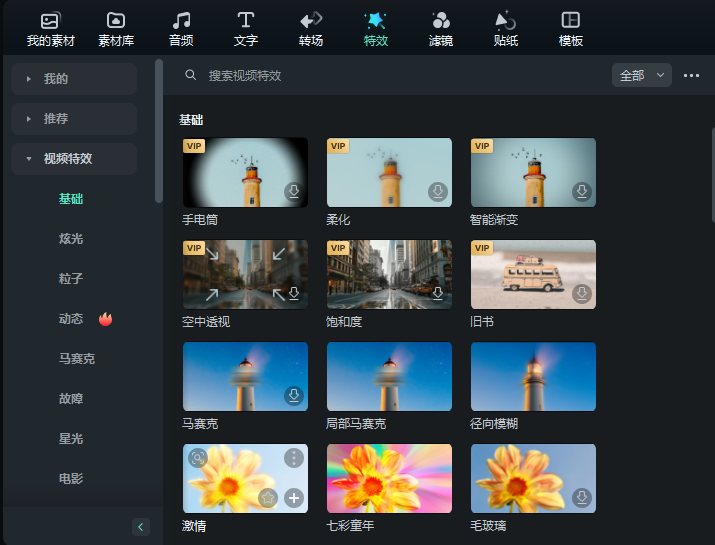Viewport: 715px width, 545px height.
Task: Select the 径向模糊 effect thumbnail
Action: click(534, 377)
